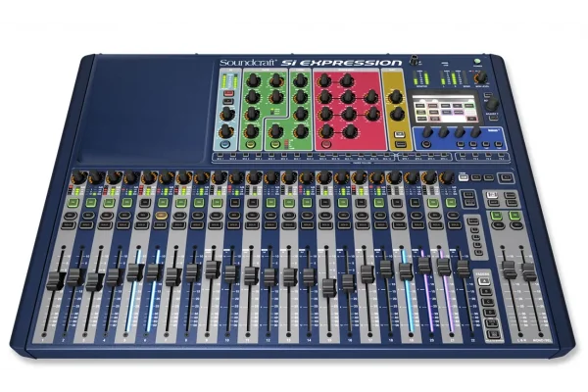Toggle the channel 13 ON button
Viewport: 588px width, 392px height.
tap(288, 203)
